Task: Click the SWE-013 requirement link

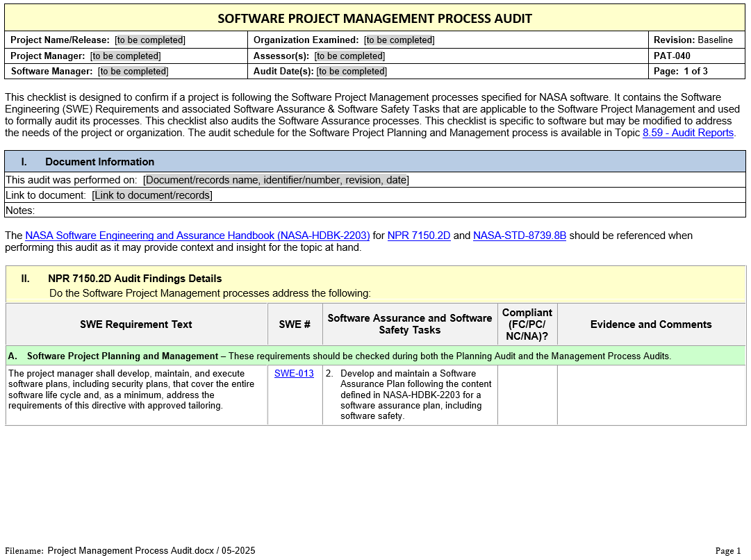Action: (x=294, y=374)
